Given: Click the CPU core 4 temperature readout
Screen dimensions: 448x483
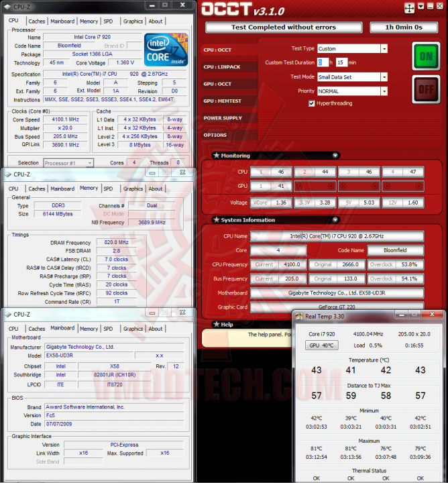Looking at the screenshot, I should point(403,172).
